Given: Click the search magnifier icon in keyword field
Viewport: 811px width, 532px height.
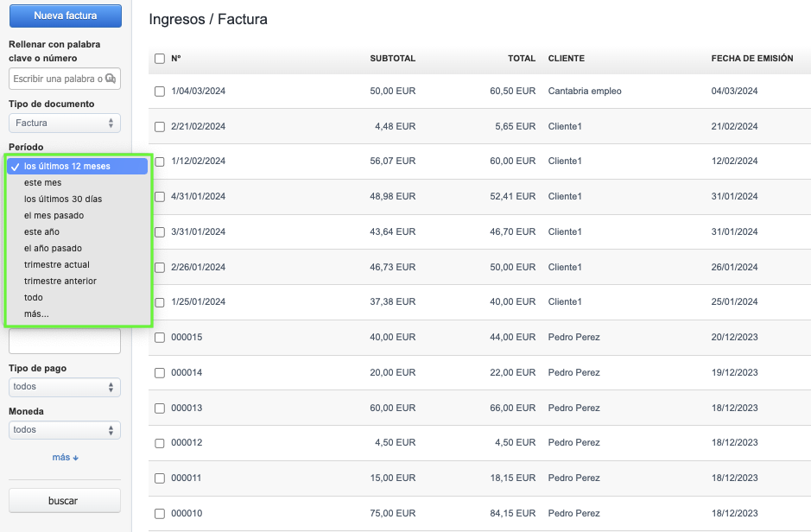Looking at the screenshot, I should (x=110, y=79).
